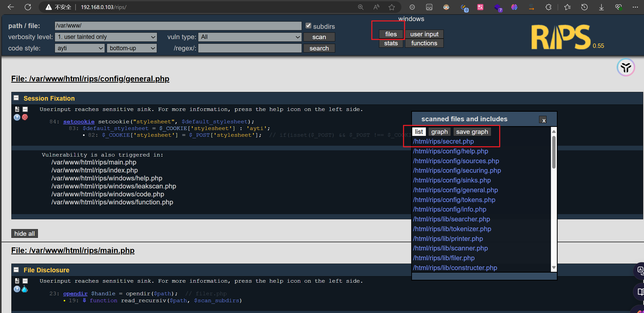
Task: Click the search button
Action: point(319,48)
